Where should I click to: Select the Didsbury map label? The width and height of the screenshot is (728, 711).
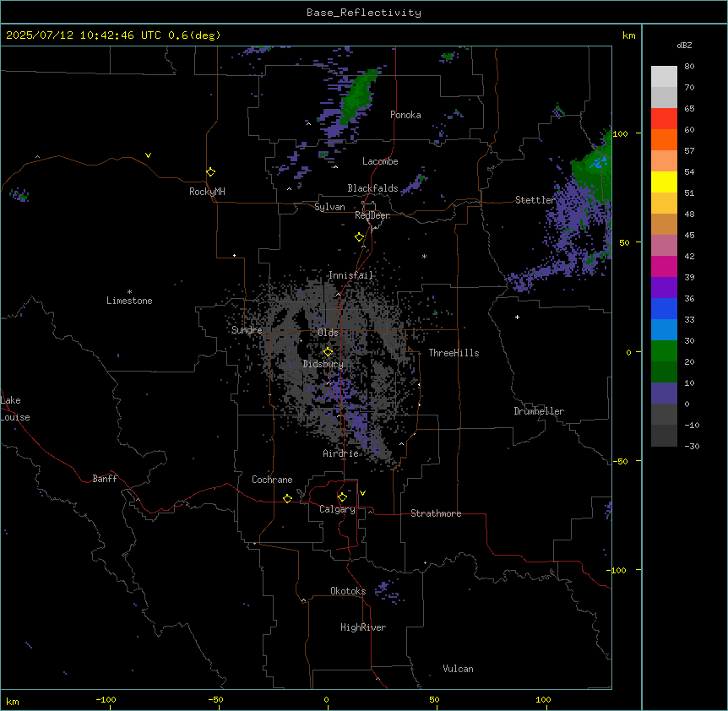coord(323,364)
